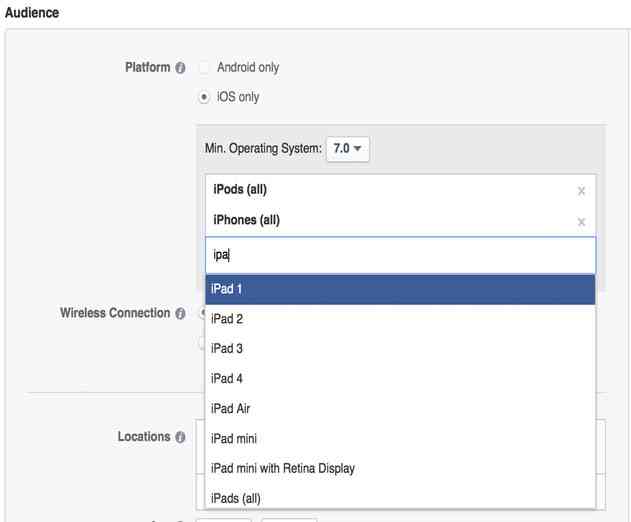Viewport: 631px width, 522px height.
Task: Choose iPads (all) from the suggestions
Action: point(400,498)
